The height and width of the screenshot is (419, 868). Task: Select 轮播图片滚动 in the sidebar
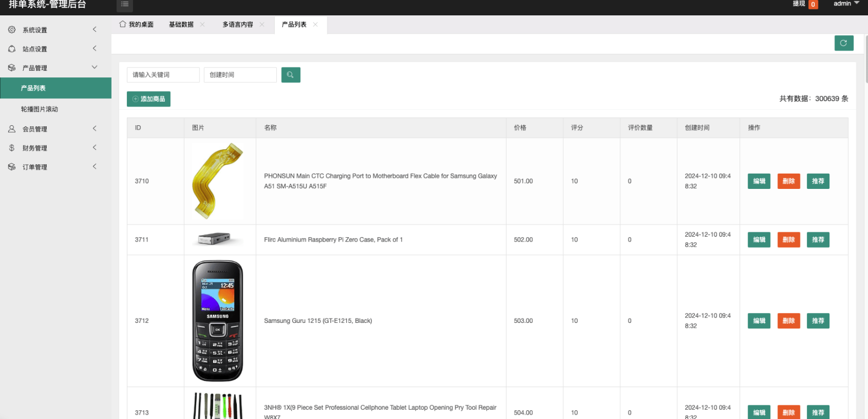(x=40, y=109)
